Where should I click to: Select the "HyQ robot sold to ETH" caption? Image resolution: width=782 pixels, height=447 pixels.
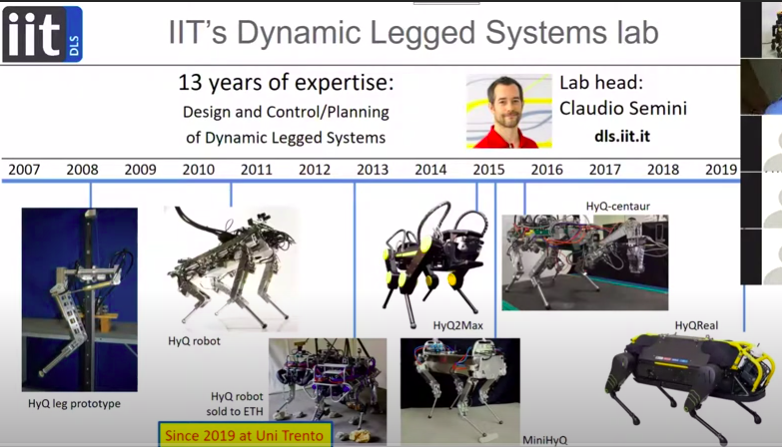tap(235, 404)
